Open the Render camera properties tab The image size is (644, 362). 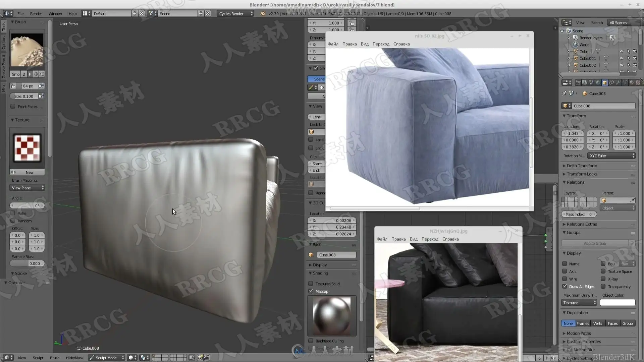(x=578, y=82)
